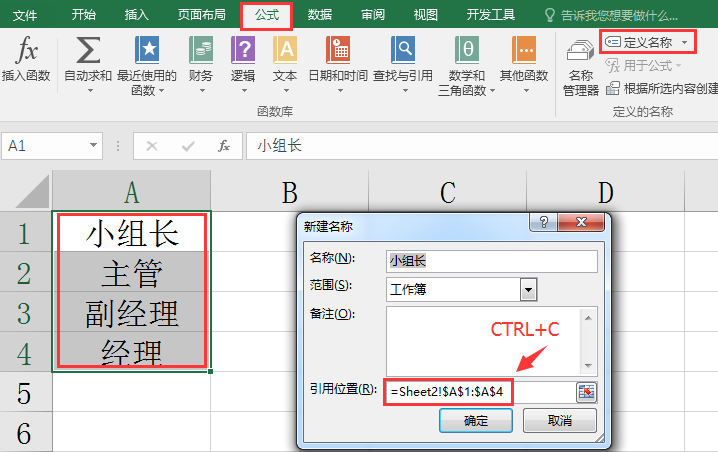The image size is (718, 452).
Task: Switch to the Page Layout (页面布局) tab
Action: 201,15
